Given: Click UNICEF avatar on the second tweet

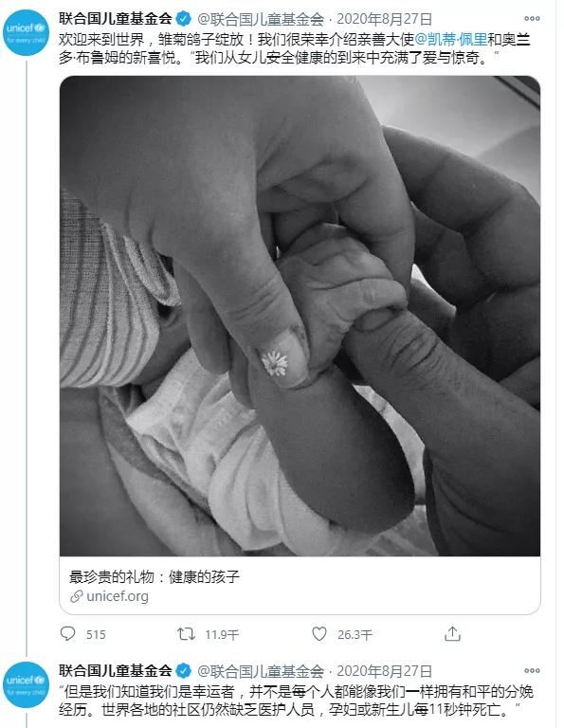Looking at the screenshot, I should coord(26,684).
